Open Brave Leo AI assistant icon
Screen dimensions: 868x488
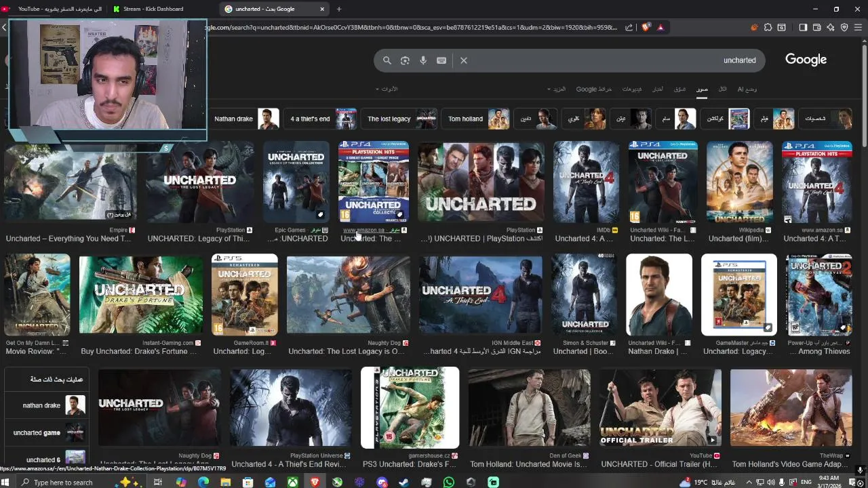point(830,27)
